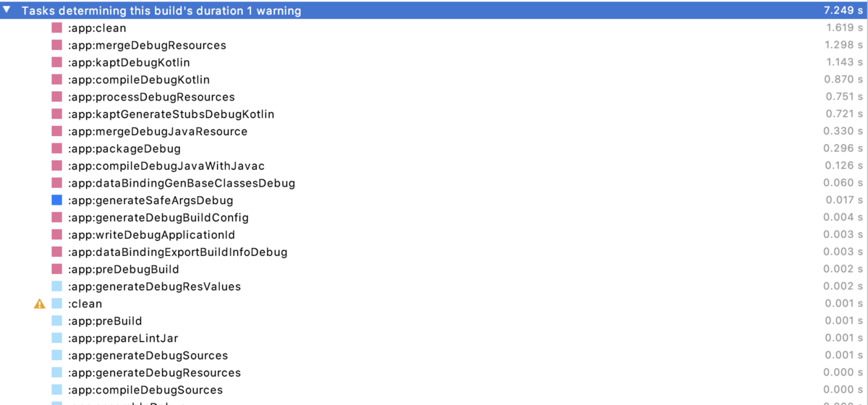
Task: Click the icon for :app:dataBindingGenBaseClassesDebug
Action: point(57,183)
